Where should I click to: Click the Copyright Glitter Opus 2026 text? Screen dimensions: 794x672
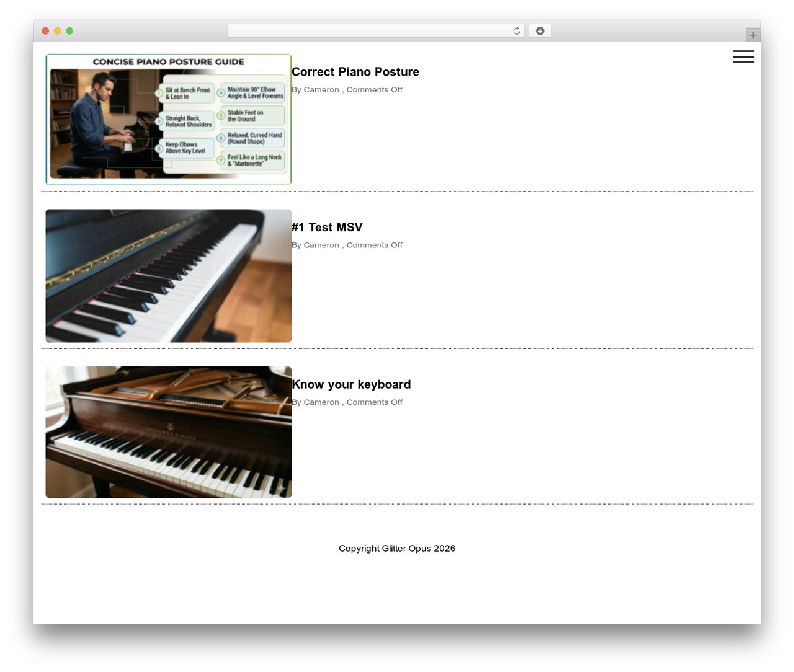[x=397, y=549]
